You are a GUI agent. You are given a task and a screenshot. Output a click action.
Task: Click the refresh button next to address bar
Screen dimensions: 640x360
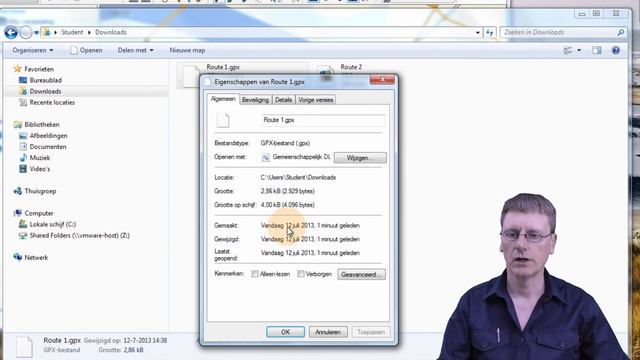point(490,32)
